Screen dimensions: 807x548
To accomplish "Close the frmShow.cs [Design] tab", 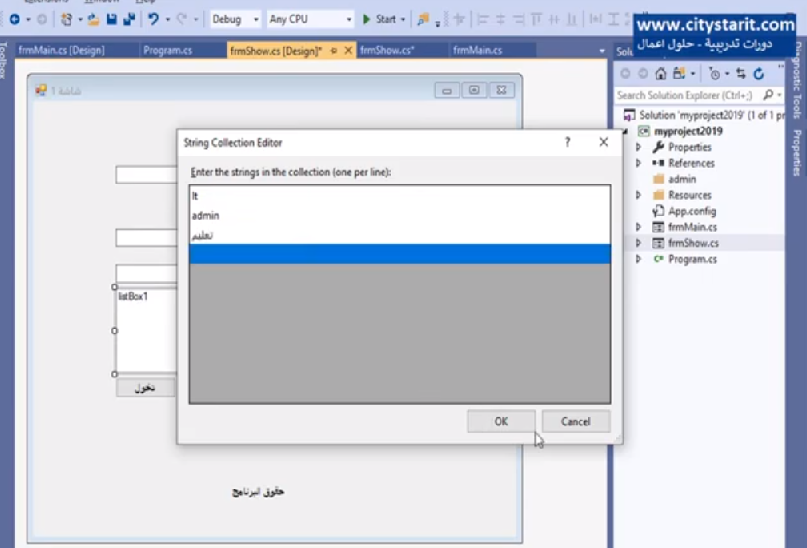I will 348,50.
